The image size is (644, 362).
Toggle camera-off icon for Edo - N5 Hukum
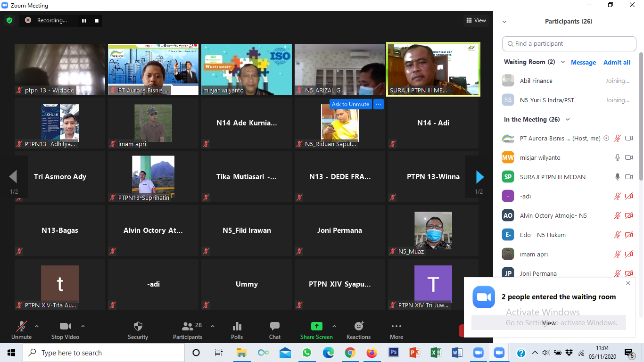click(629, 235)
